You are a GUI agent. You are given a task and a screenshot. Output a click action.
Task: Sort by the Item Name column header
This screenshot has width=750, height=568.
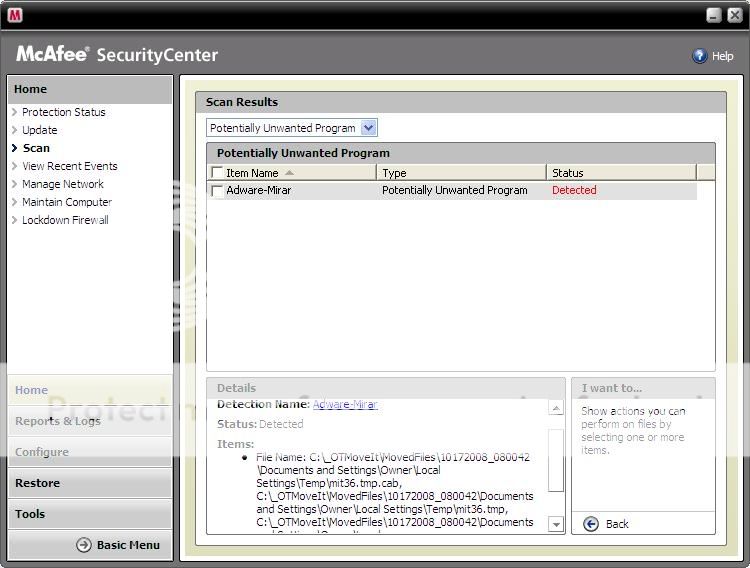292,173
